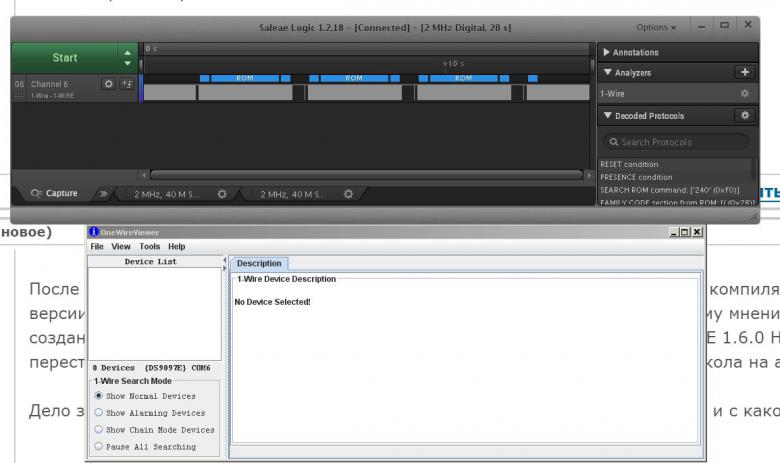This screenshot has height=463, width=780.
Task: Maximize the OneWireViewer window
Action: [x=685, y=232]
